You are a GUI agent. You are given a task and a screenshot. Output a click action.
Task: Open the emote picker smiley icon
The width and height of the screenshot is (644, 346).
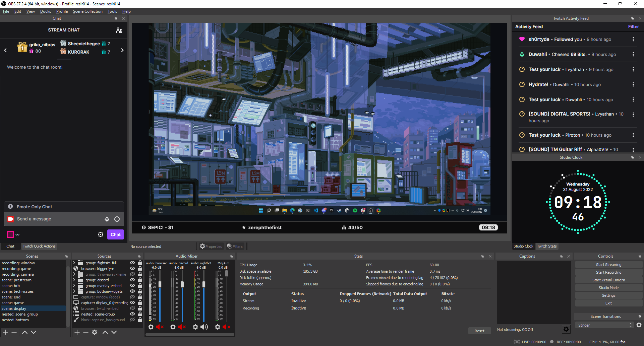click(117, 219)
